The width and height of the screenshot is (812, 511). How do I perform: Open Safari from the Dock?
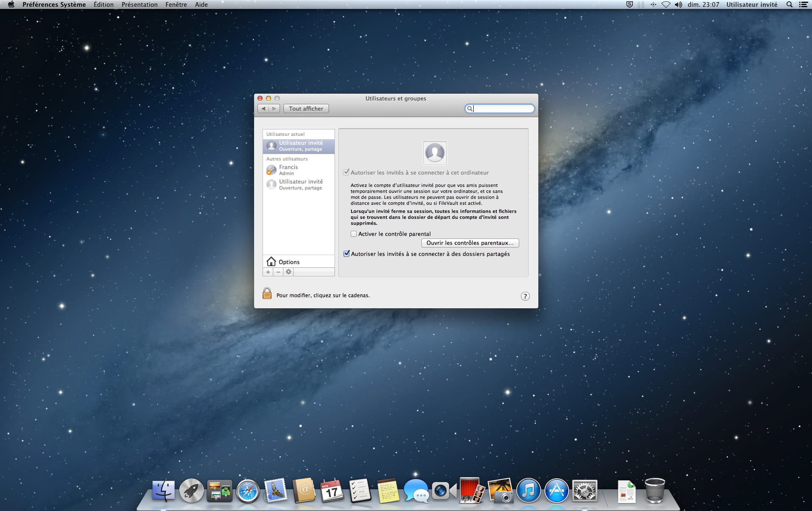248,491
